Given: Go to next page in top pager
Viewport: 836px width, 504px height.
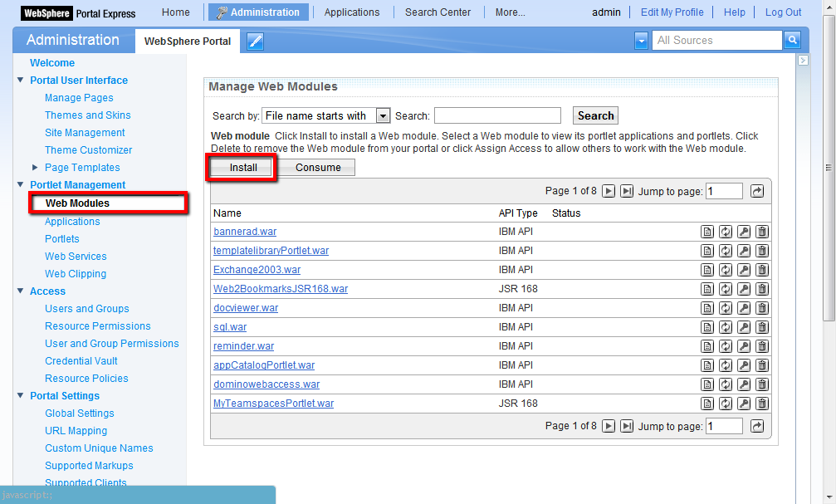Looking at the screenshot, I should pos(609,191).
